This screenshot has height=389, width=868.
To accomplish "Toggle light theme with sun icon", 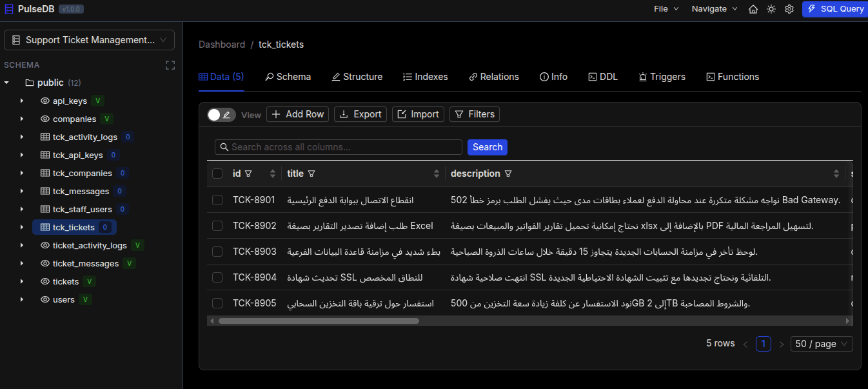I will point(771,9).
